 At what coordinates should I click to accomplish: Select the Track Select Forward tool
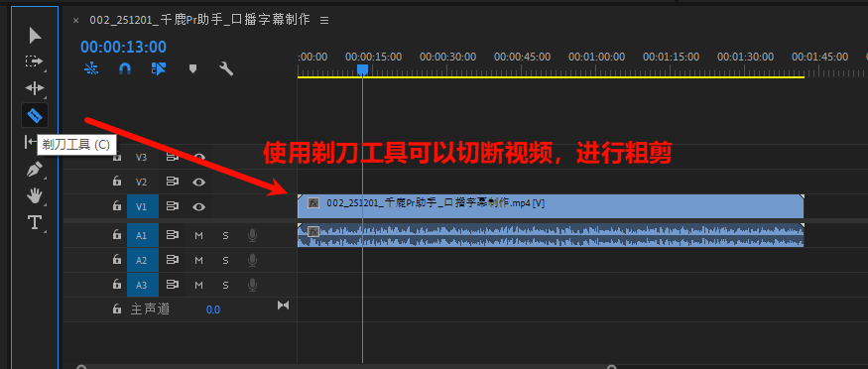[x=35, y=61]
